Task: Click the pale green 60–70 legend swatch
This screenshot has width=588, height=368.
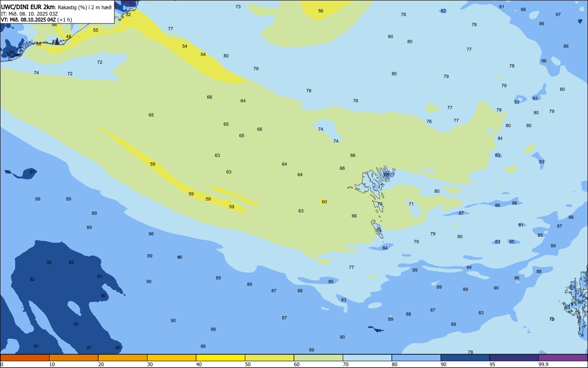Action: pyautogui.click(x=318, y=357)
